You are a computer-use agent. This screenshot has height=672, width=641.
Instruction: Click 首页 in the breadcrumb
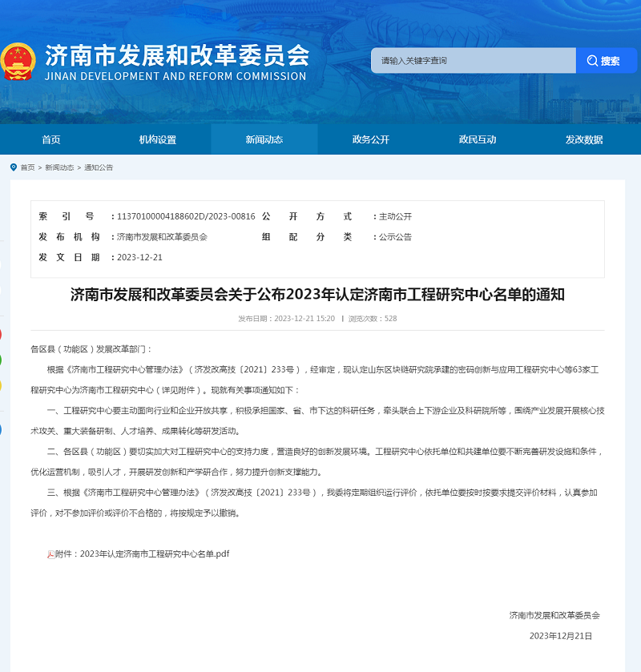pos(28,167)
